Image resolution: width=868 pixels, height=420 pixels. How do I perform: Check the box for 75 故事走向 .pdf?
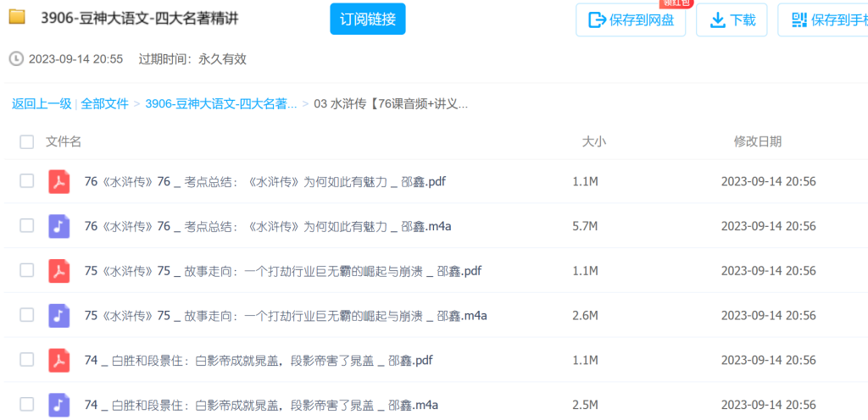[26, 270]
